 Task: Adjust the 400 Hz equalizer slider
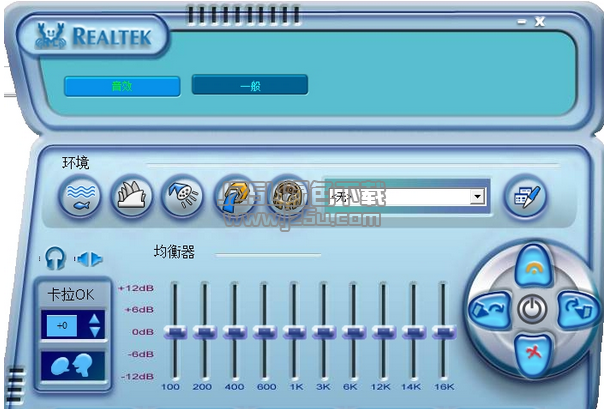coord(235,332)
